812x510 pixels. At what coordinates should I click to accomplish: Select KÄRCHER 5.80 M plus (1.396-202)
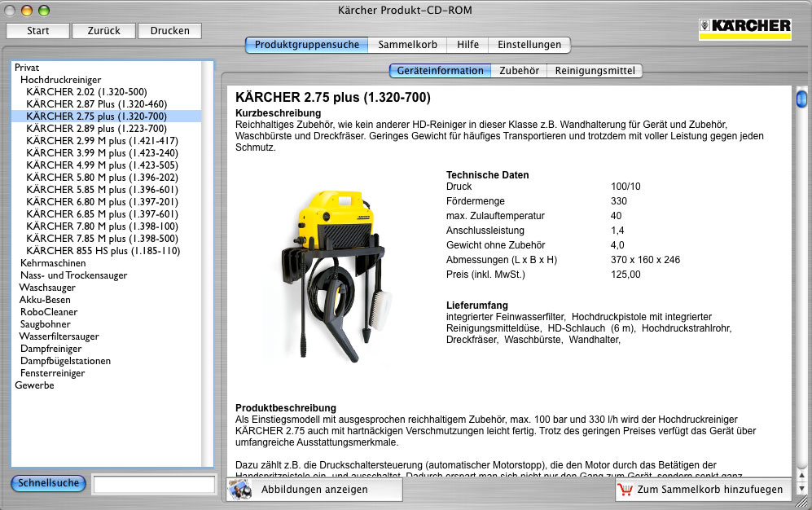point(102,177)
